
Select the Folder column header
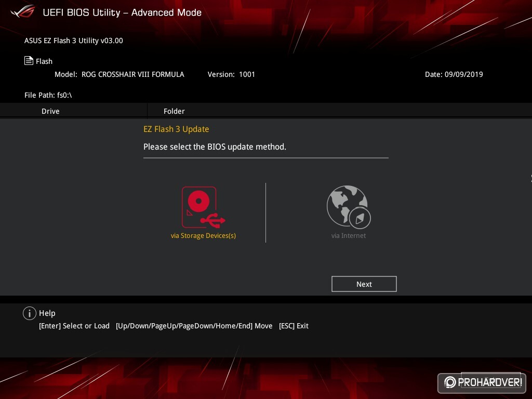pyautogui.click(x=174, y=111)
